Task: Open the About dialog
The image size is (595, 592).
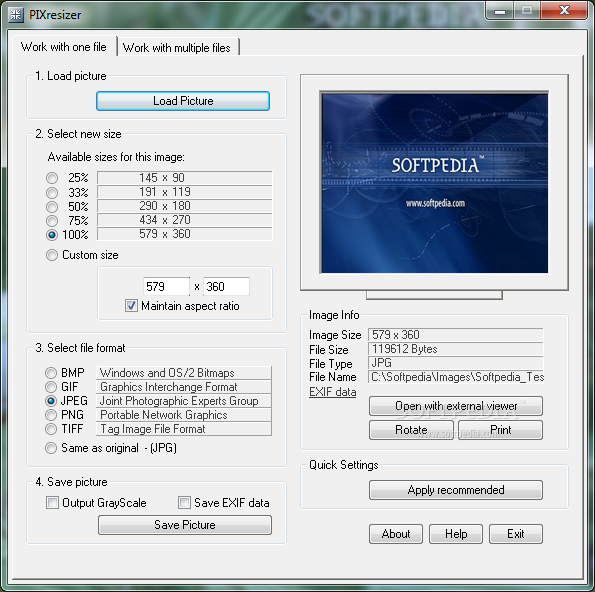Action: [396, 534]
